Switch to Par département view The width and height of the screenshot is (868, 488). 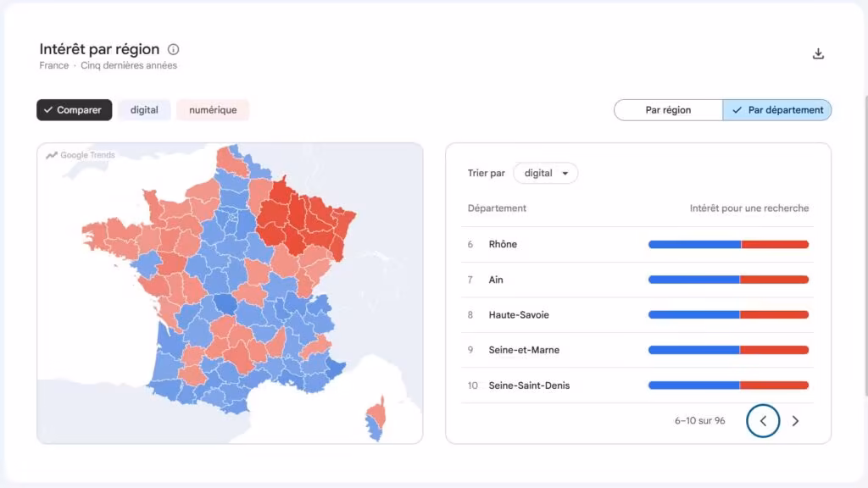point(777,110)
